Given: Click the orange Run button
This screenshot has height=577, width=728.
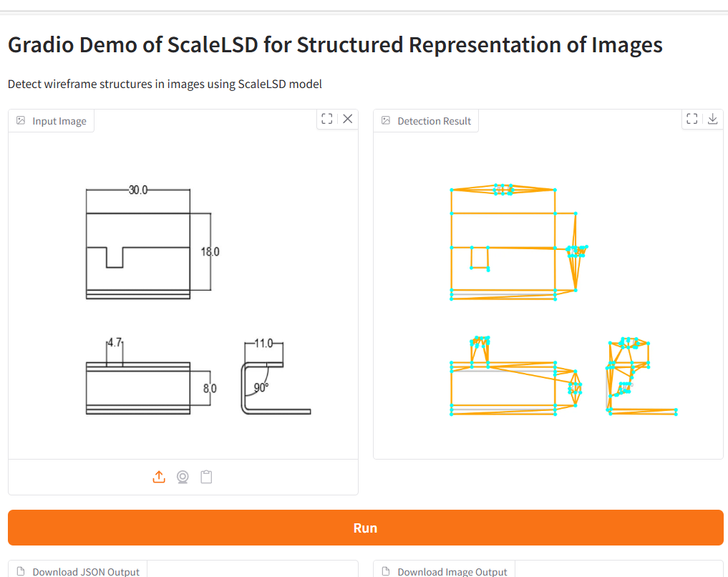Looking at the screenshot, I should tap(365, 528).
